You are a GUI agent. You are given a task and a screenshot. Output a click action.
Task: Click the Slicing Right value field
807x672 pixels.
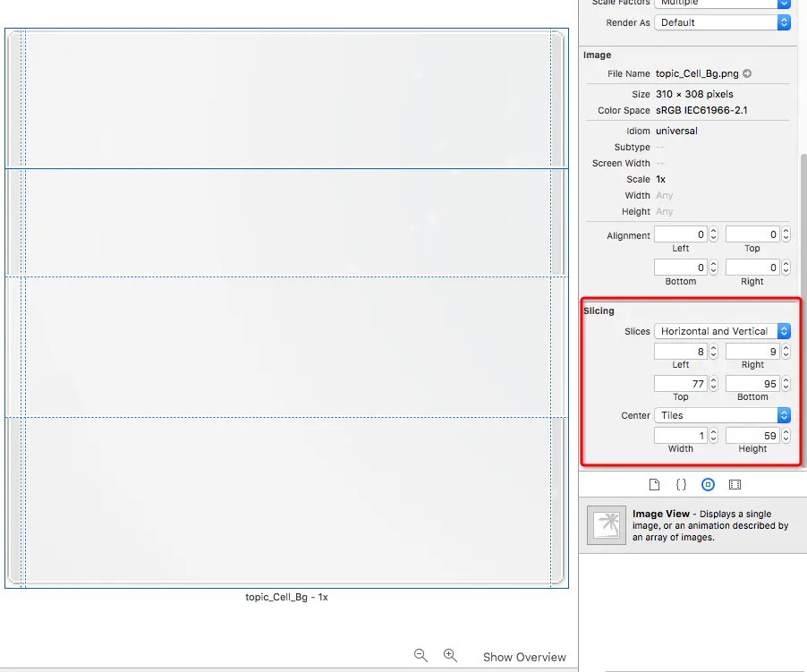752,352
